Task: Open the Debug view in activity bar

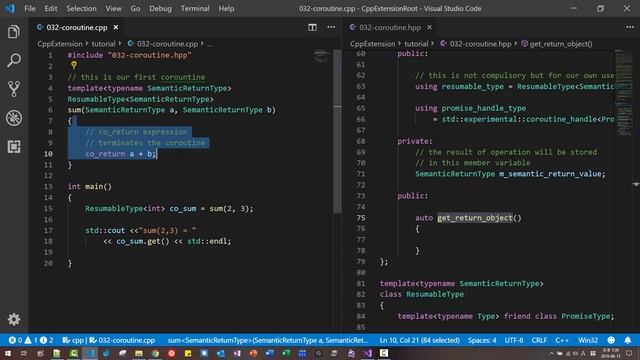Action: pyautogui.click(x=13, y=118)
